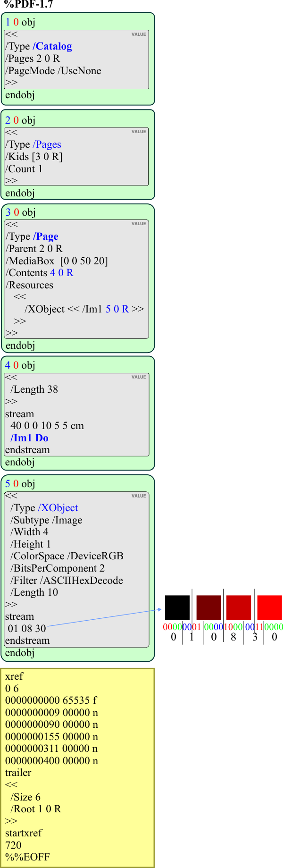Click the '/Height 1' line

(x=31, y=544)
